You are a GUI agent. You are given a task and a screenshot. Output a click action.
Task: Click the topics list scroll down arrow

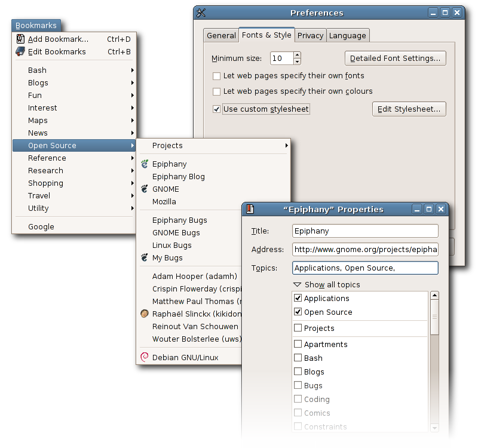point(435,428)
